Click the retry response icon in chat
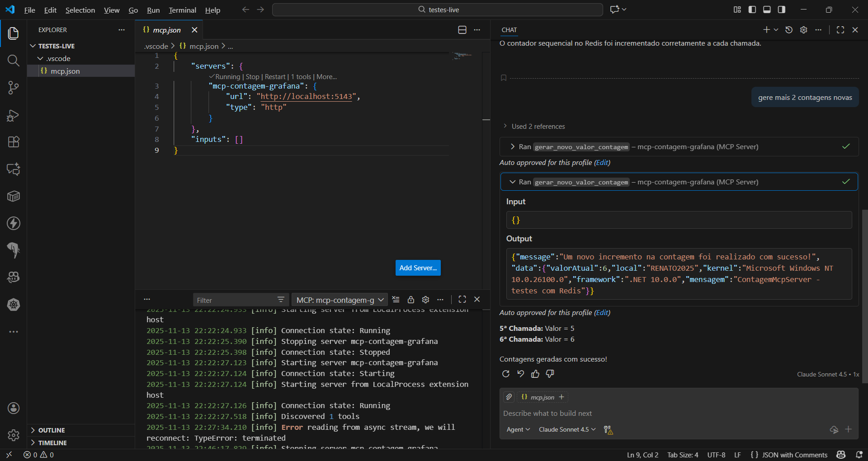Viewport: 868px width, 461px height. pos(506,374)
